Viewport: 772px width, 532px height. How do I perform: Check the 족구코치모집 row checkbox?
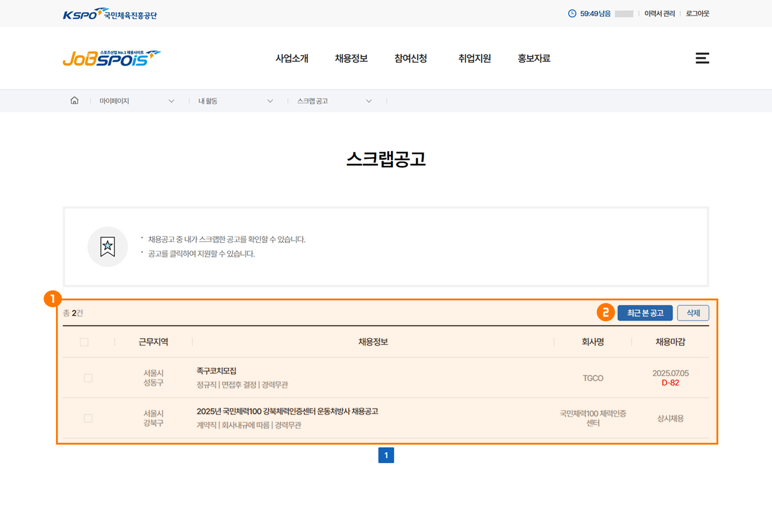click(88, 378)
